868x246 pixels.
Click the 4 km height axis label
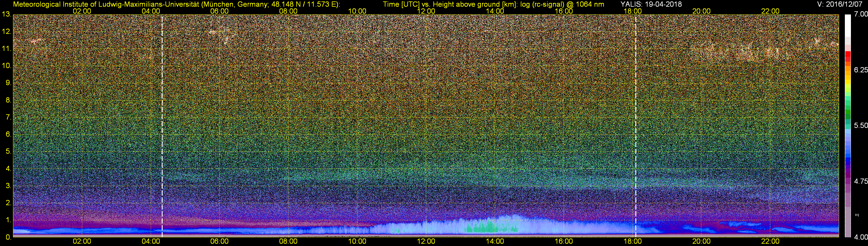click(x=8, y=168)
